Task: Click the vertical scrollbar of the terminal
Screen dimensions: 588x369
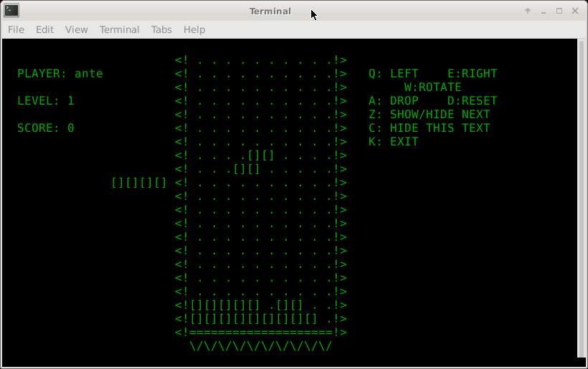Action: point(582,198)
